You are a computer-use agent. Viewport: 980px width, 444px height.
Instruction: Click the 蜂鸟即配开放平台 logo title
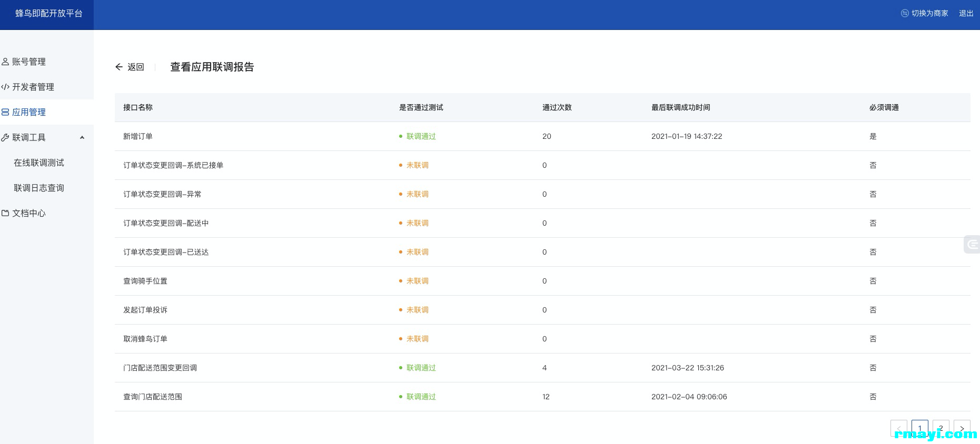click(x=48, y=13)
